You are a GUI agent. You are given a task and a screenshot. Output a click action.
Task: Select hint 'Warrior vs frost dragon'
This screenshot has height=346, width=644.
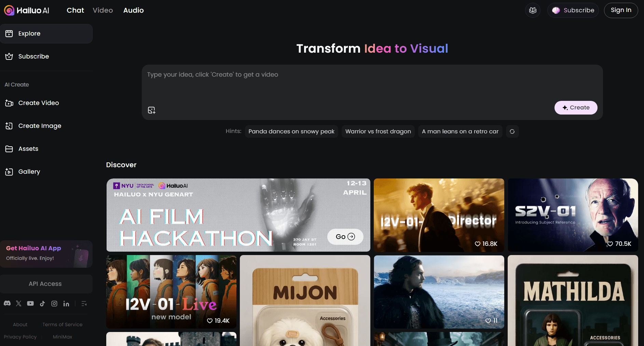(378, 131)
